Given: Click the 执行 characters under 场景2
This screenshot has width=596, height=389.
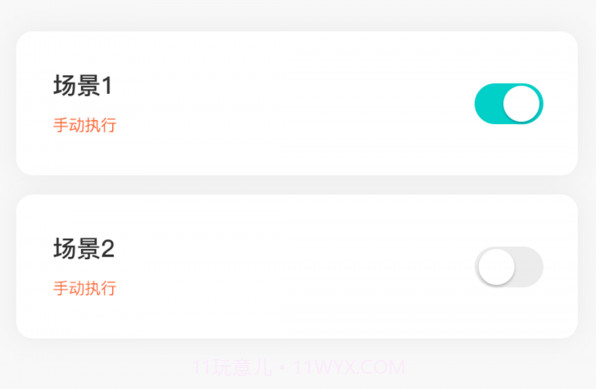Looking at the screenshot, I should (x=100, y=288).
